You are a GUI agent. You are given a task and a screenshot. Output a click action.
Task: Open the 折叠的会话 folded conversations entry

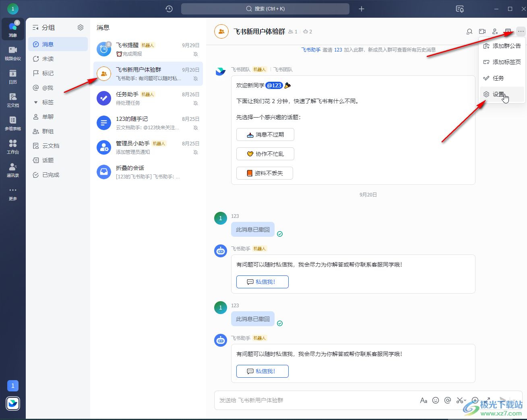pos(148,172)
